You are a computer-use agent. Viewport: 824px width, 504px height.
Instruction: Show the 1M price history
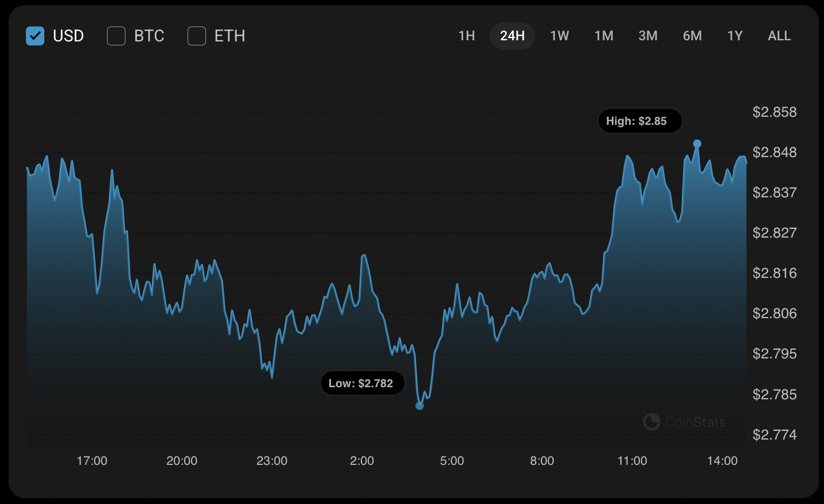[x=604, y=36]
